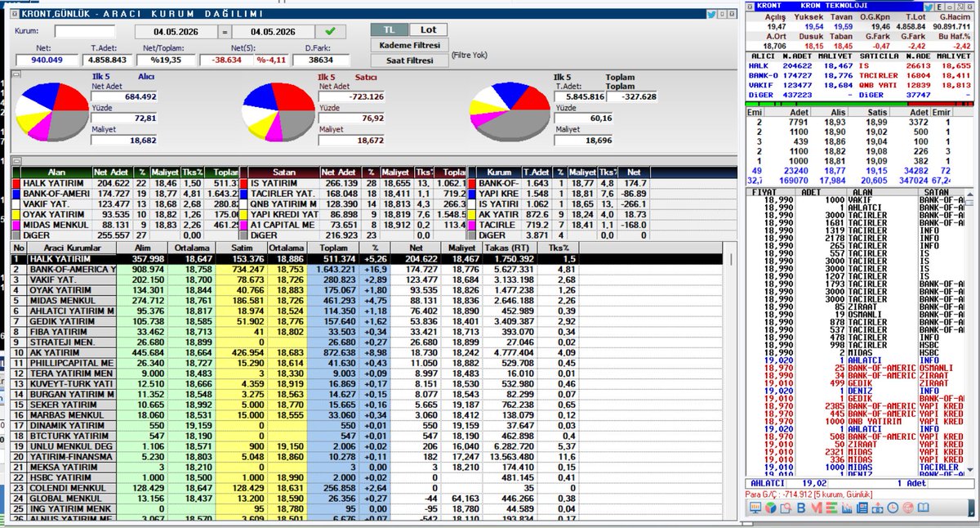Click the Para G/Ç -714.912 status text

[x=808, y=494]
